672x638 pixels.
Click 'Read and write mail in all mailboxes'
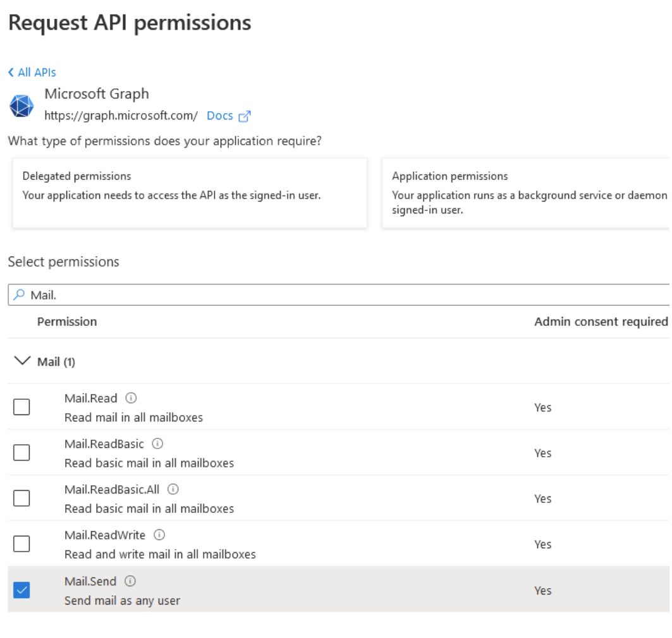pyautogui.click(x=160, y=555)
